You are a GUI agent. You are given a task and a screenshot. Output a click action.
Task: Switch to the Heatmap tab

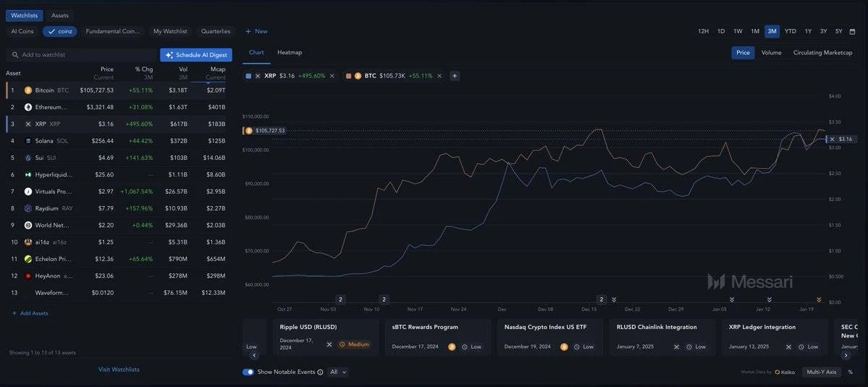tap(290, 52)
